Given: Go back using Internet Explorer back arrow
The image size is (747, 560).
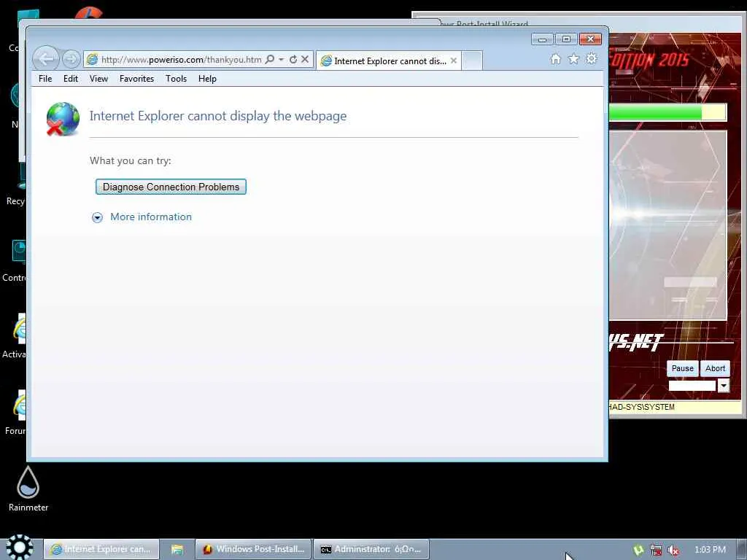Looking at the screenshot, I should coord(46,59).
